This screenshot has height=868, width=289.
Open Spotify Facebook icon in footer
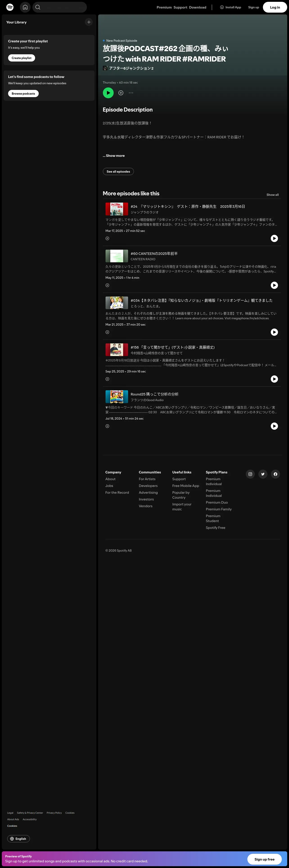click(x=275, y=474)
